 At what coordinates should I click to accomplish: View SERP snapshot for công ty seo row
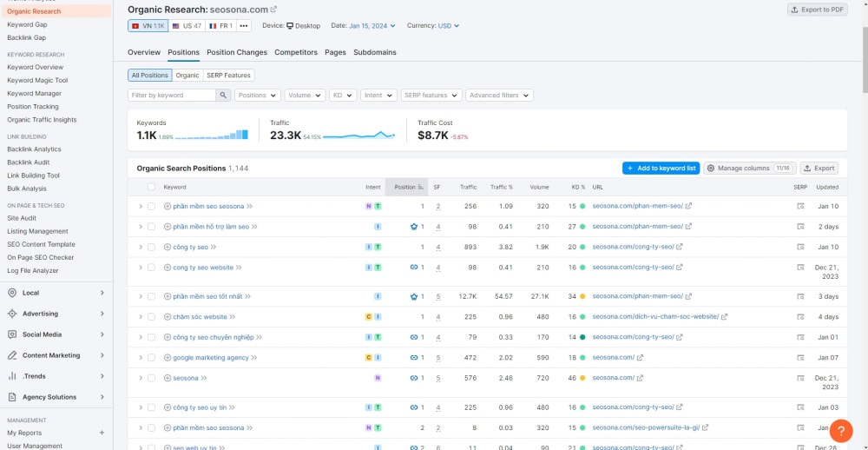(x=800, y=248)
